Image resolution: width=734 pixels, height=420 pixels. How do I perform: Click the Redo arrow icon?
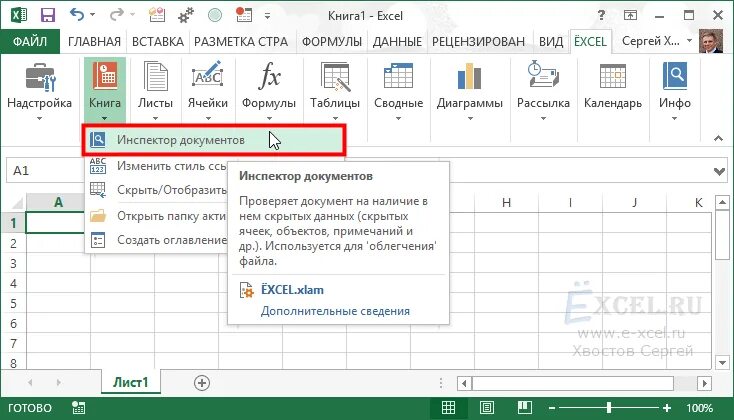coord(117,15)
